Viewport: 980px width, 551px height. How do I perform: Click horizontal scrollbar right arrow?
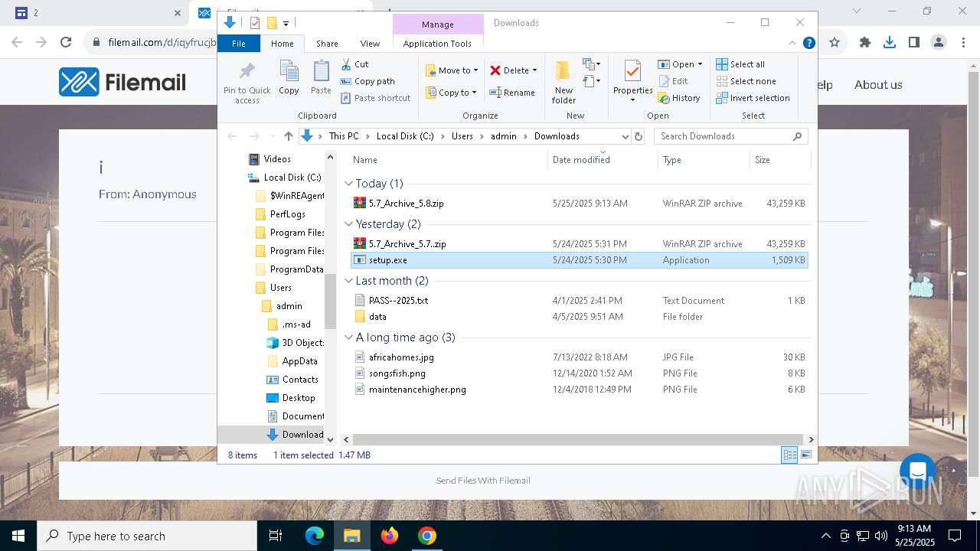tap(811, 439)
